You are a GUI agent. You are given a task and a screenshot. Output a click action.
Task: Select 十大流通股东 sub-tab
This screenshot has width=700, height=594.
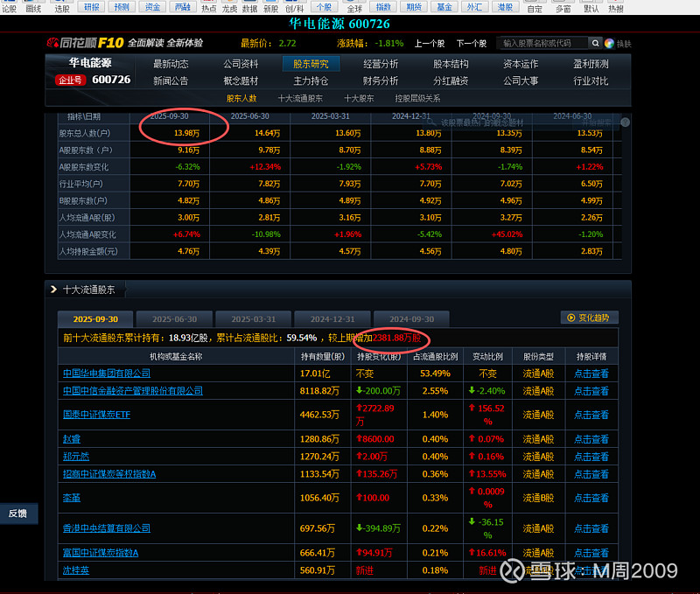300,98
